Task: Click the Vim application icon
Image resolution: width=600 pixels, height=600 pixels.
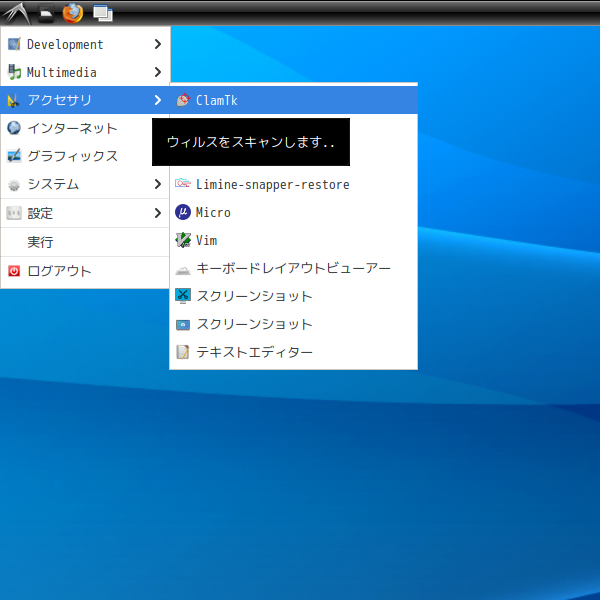Action: pyautogui.click(x=183, y=240)
